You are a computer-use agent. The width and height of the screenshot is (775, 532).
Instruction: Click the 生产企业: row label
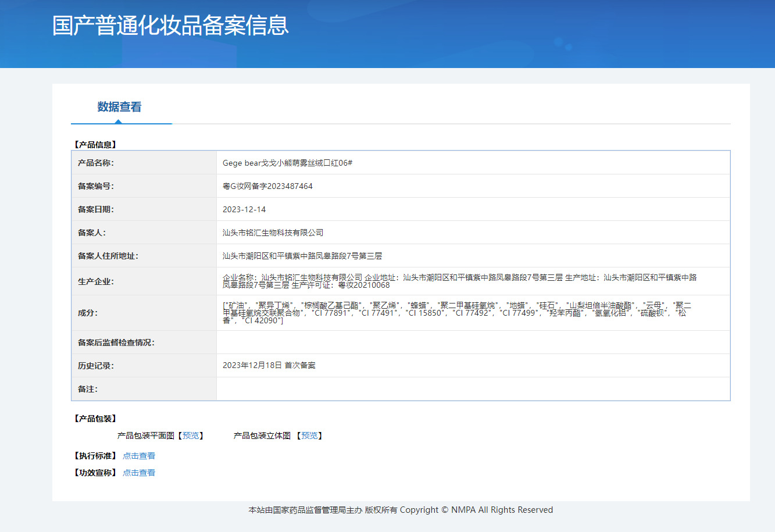[x=96, y=281]
